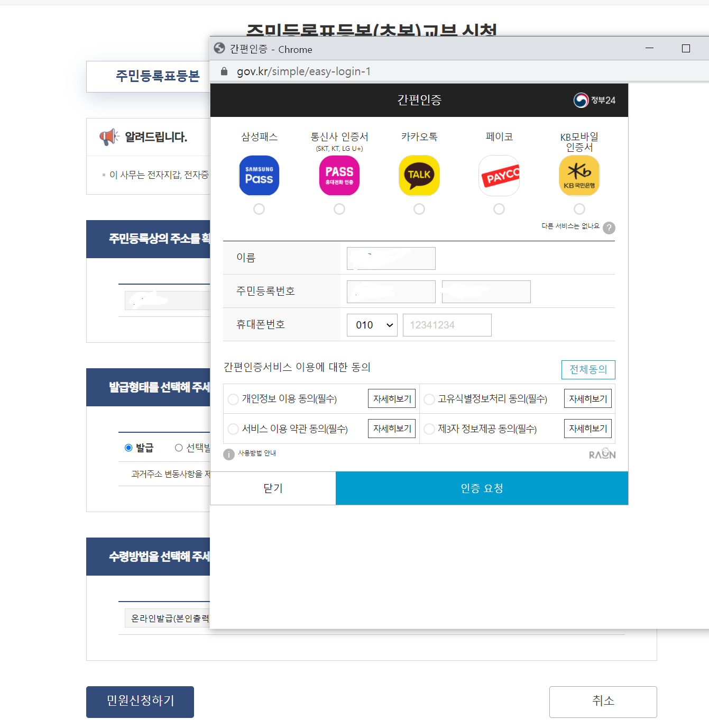
Task: Click the blue 인증 요청 button
Action: point(482,488)
